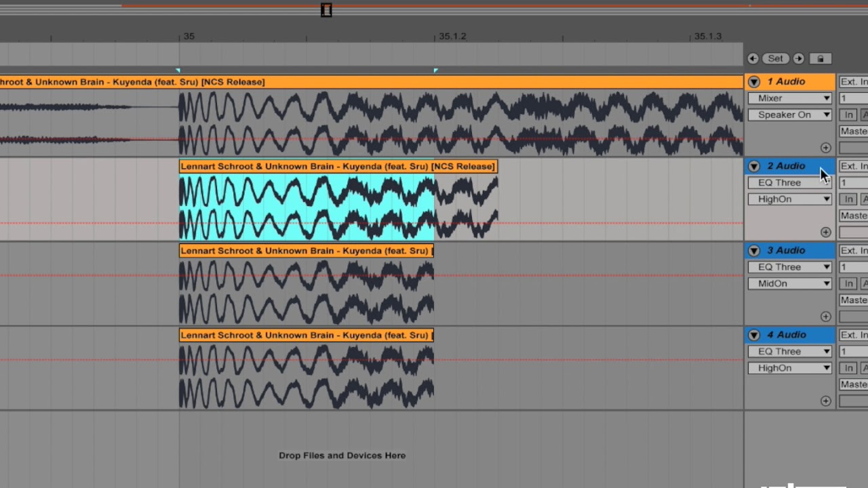Toggle 1 Audio monitor In button

click(848, 115)
